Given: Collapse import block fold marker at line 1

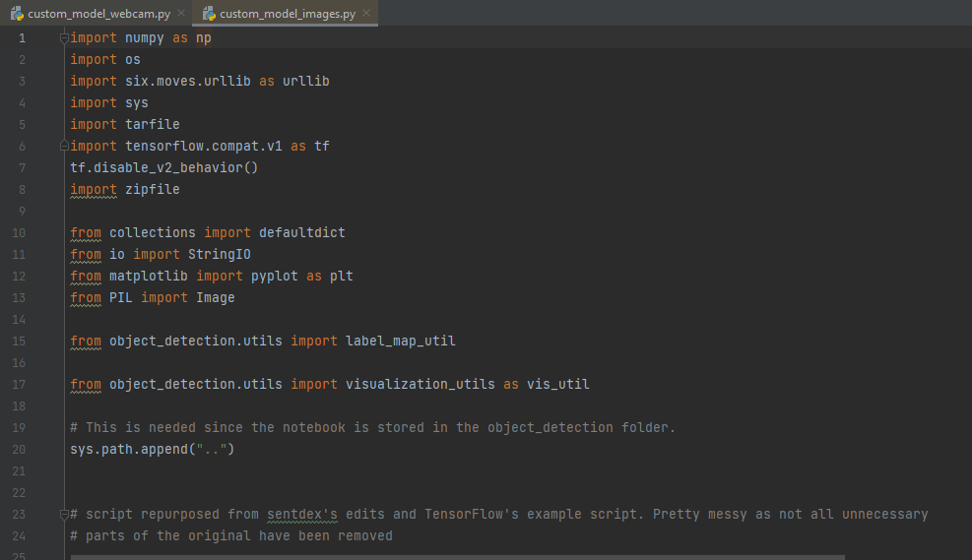Looking at the screenshot, I should click(x=64, y=38).
